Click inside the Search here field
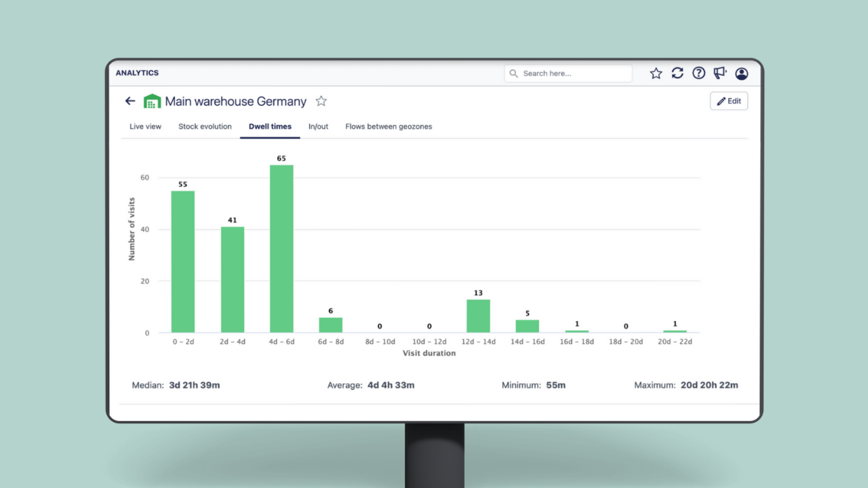 (572, 74)
